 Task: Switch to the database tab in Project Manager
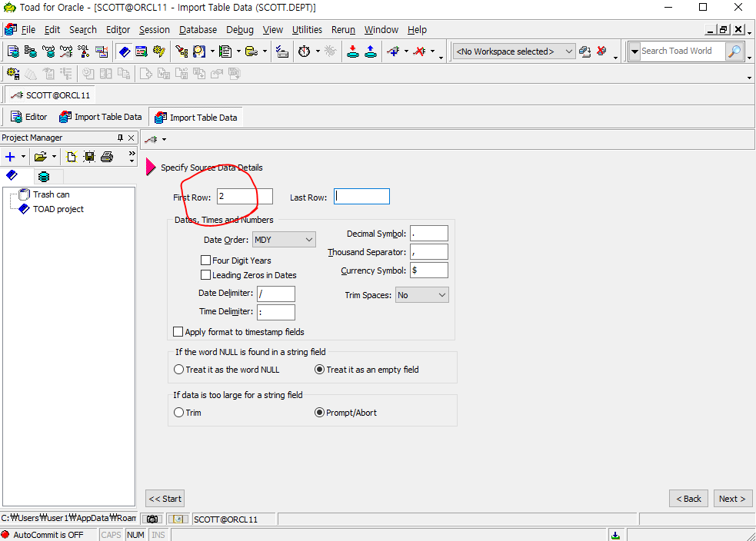(x=44, y=176)
